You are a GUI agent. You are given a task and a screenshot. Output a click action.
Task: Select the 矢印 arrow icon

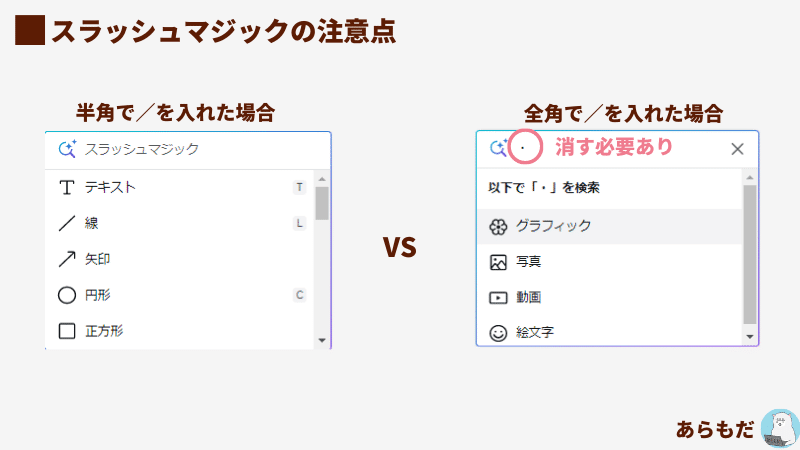[x=67, y=259]
